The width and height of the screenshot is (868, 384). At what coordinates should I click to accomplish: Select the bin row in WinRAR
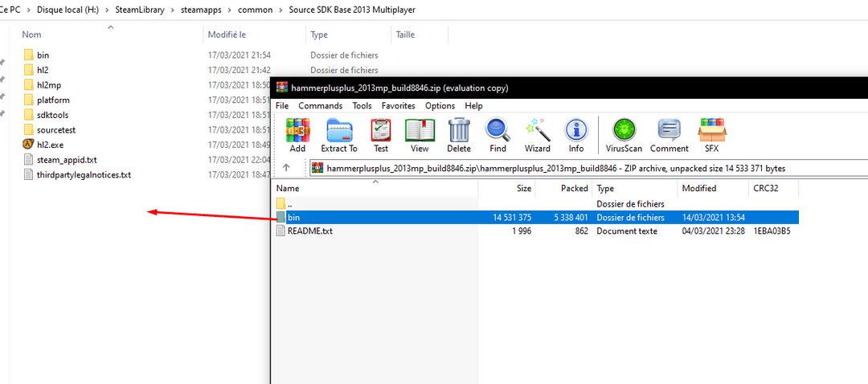tap(536, 218)
